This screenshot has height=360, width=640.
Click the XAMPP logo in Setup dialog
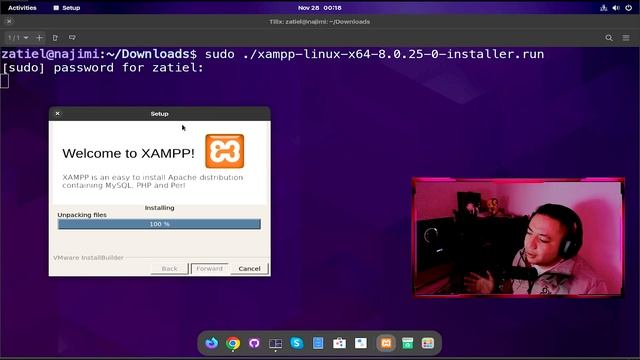(224, 151)
